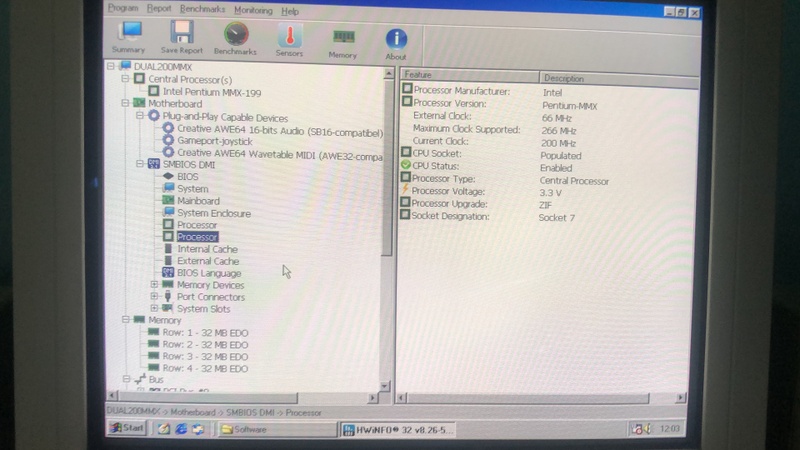The image size is (800, 450).
Task: Click the HWiNFO32 taskbar button
Action: pos(397,430)
